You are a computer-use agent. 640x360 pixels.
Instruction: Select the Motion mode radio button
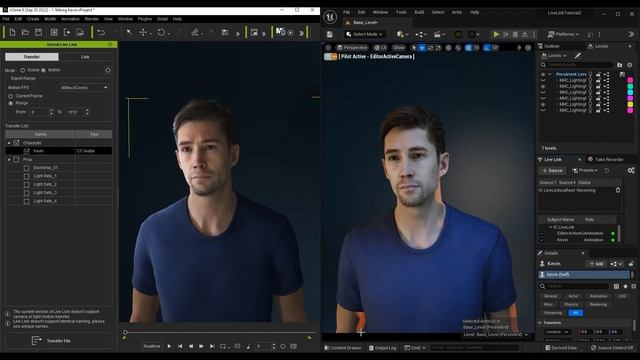click(44, 70)
